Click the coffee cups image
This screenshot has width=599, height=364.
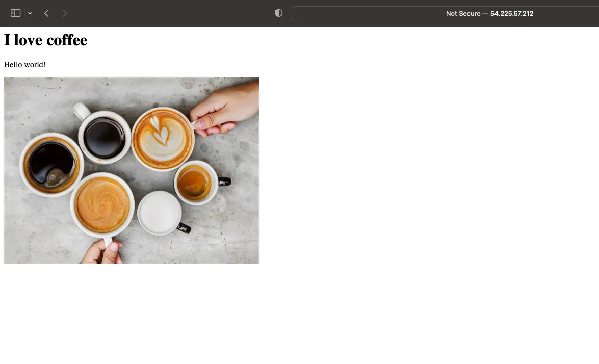(132, 170)
